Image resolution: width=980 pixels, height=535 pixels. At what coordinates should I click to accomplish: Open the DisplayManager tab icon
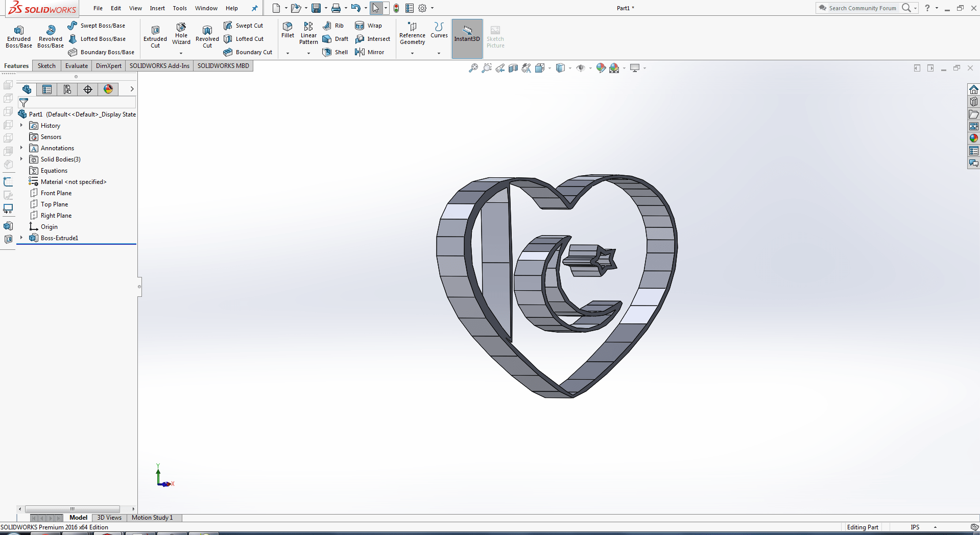[x=108, y=89]
